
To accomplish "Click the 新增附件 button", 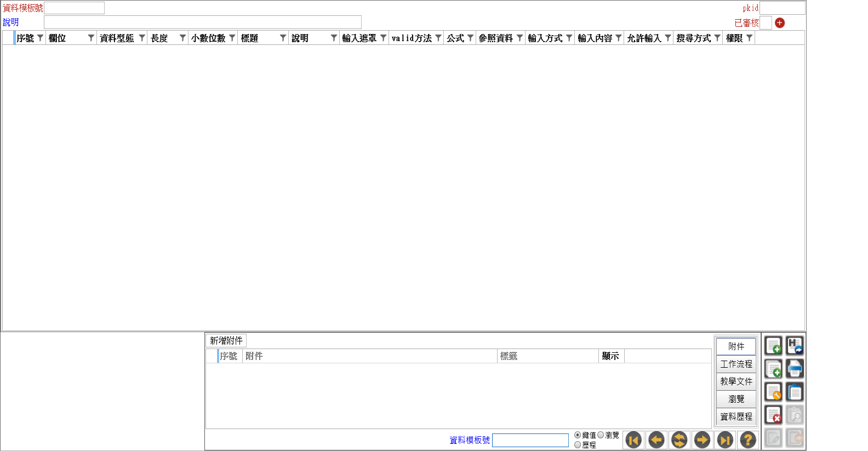I will coord(226,340).
